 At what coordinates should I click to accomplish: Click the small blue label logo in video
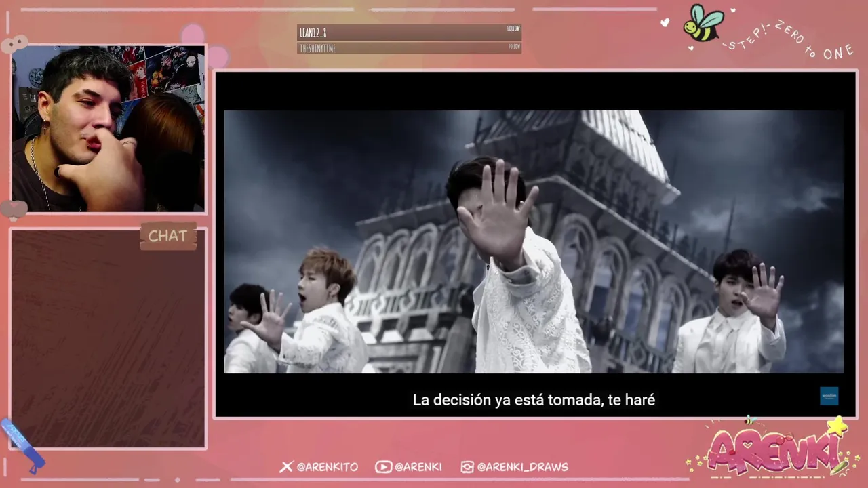point(829,396)
